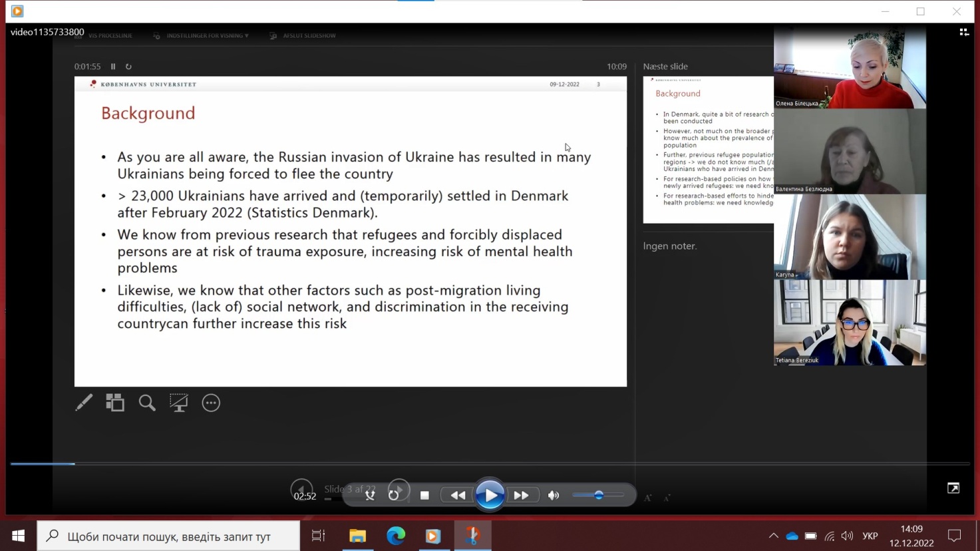Click the Fast forward button
Screen dimensions: 980x551
pos(521,496)
